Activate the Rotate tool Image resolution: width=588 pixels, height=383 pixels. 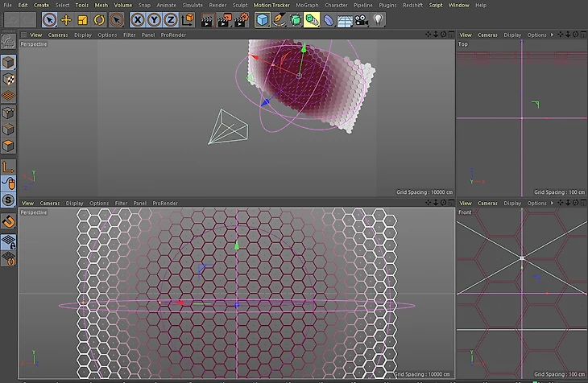coord(99,20)
